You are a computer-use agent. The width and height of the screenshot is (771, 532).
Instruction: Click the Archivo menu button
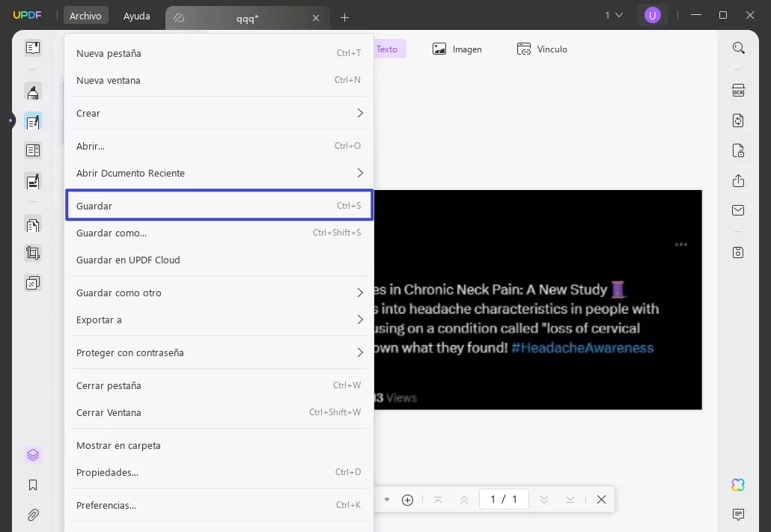click(85, 16)
